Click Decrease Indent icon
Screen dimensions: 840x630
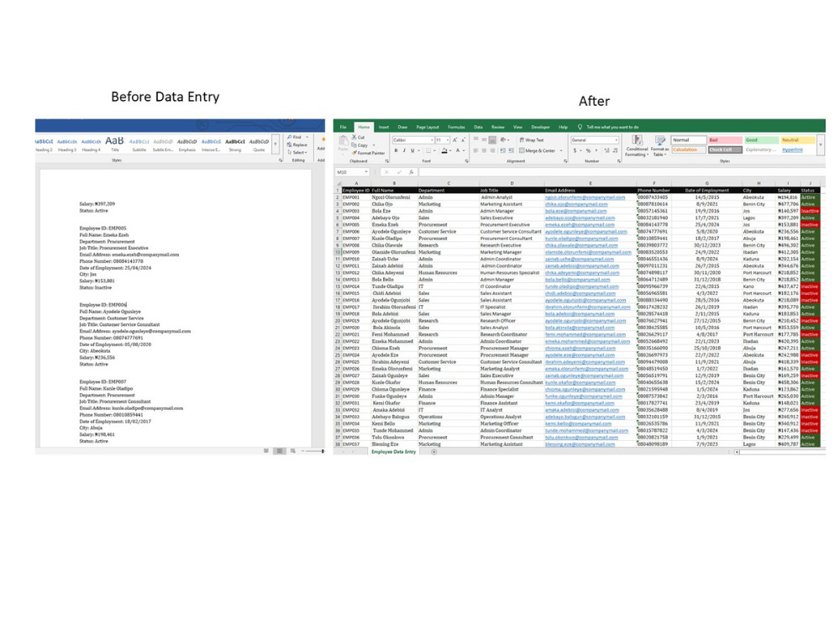pos(503,150)
